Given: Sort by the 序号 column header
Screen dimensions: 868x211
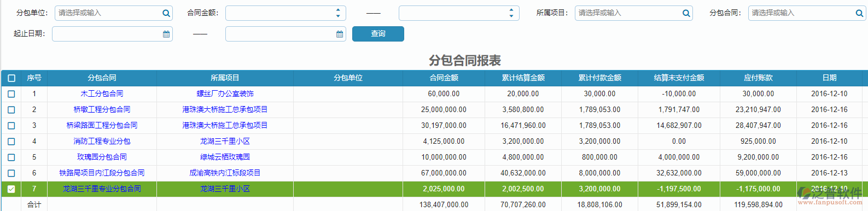Looking at the screenshot, I should click(34, 78).
